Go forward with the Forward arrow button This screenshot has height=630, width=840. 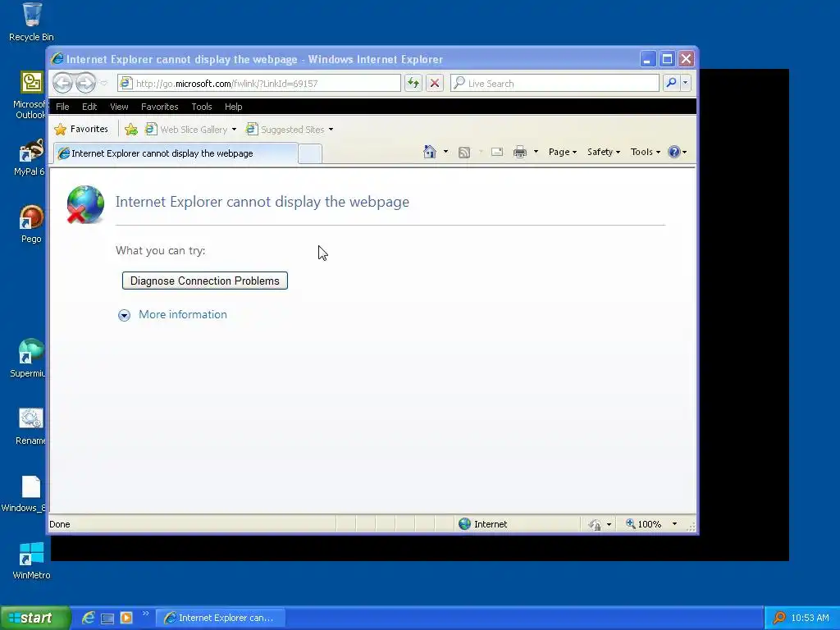click(85, 83)
